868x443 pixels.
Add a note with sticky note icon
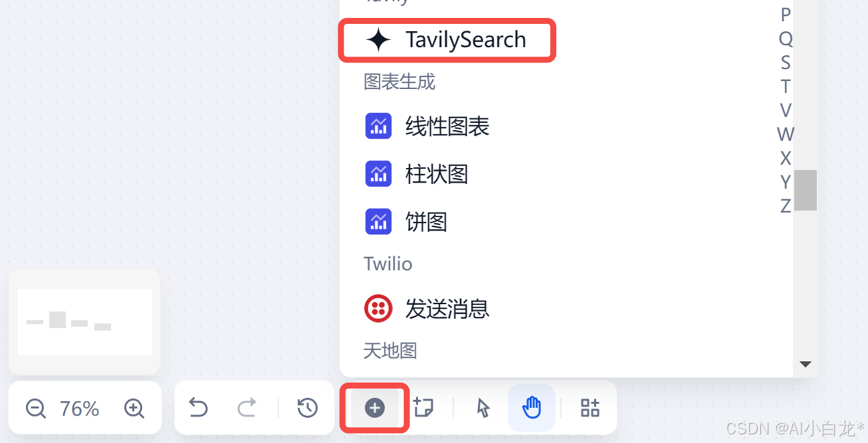(423, 407)
